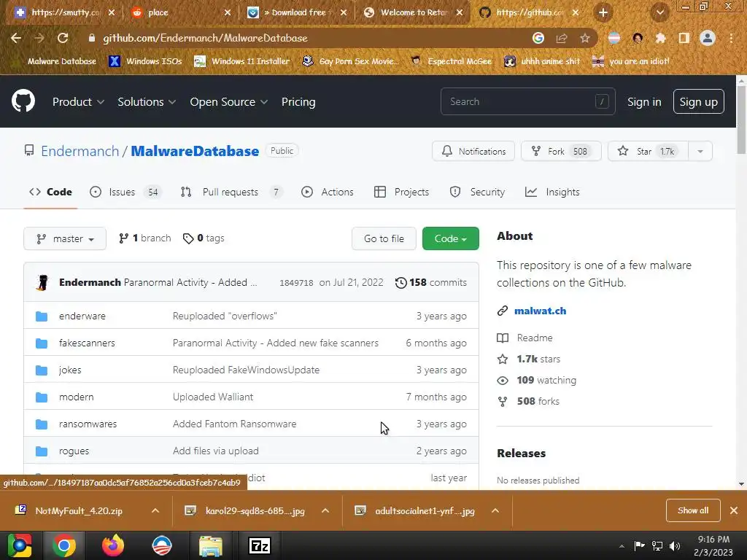Open the malwat.ch link
This screenshot has width=747, height=560.
click(x=541, y=311)
